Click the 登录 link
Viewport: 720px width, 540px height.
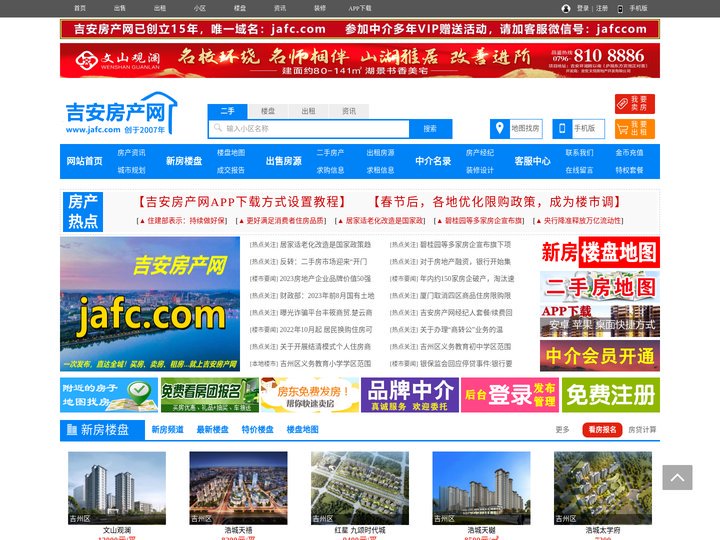point(583,8)
